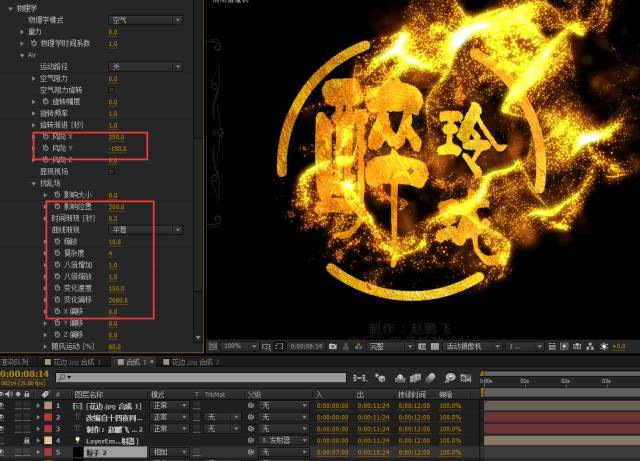640x461 pixels.
Task: Hide layer 2 using its eye icon
Action: (x=3, y=417)
